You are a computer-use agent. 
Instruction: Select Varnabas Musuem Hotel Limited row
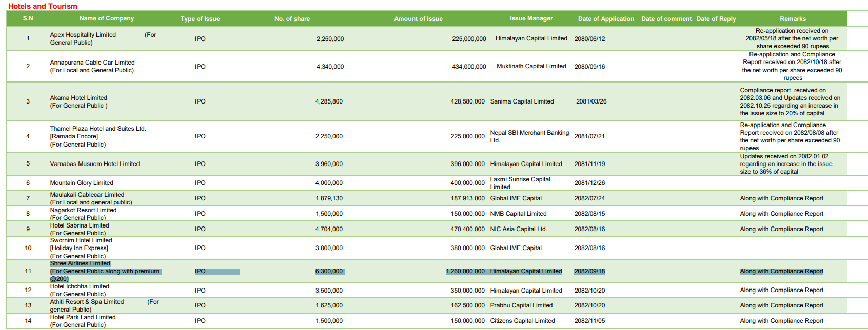(94, 164)
